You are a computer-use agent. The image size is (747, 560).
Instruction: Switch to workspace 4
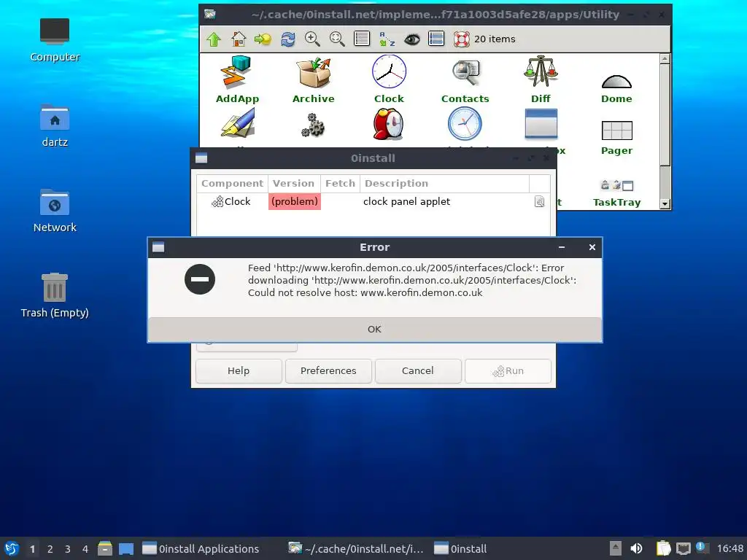click(x=85, y=548)
